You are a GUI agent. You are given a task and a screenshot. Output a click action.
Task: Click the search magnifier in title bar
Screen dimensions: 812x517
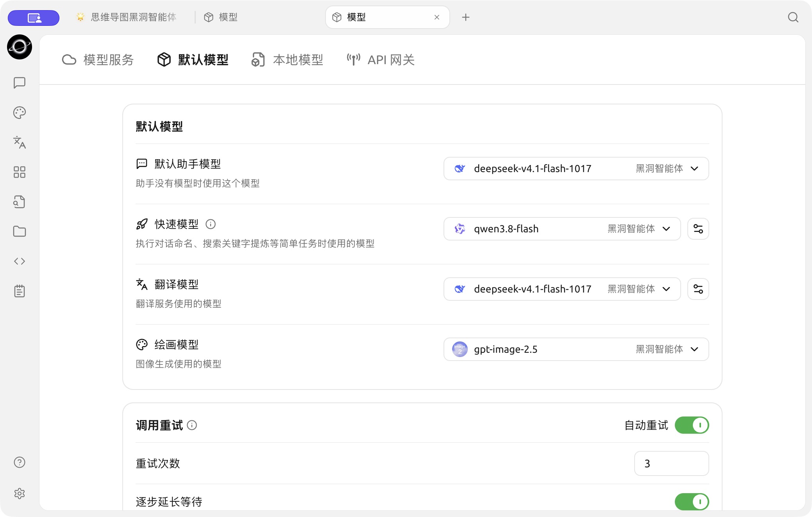793,17
